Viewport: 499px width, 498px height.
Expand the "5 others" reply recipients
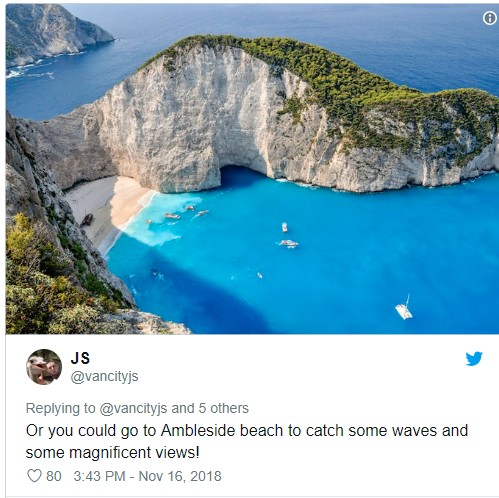[x=224, y=408]
